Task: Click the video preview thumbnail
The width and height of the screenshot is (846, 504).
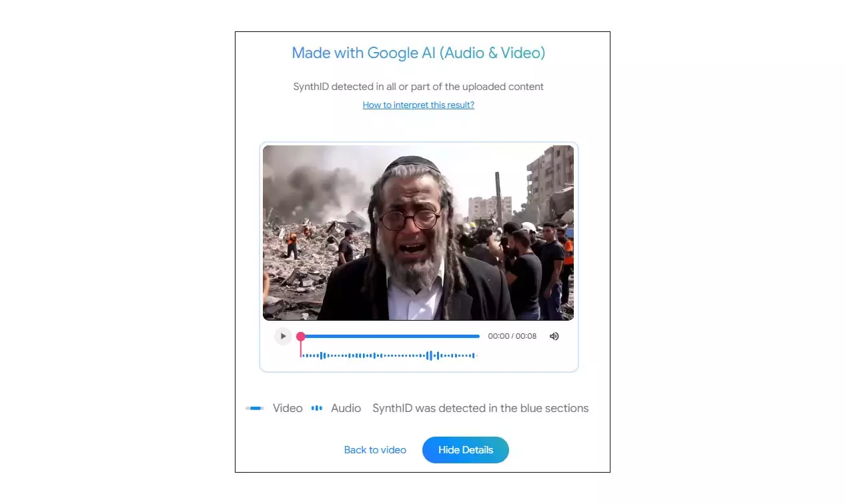Action: 418,233
